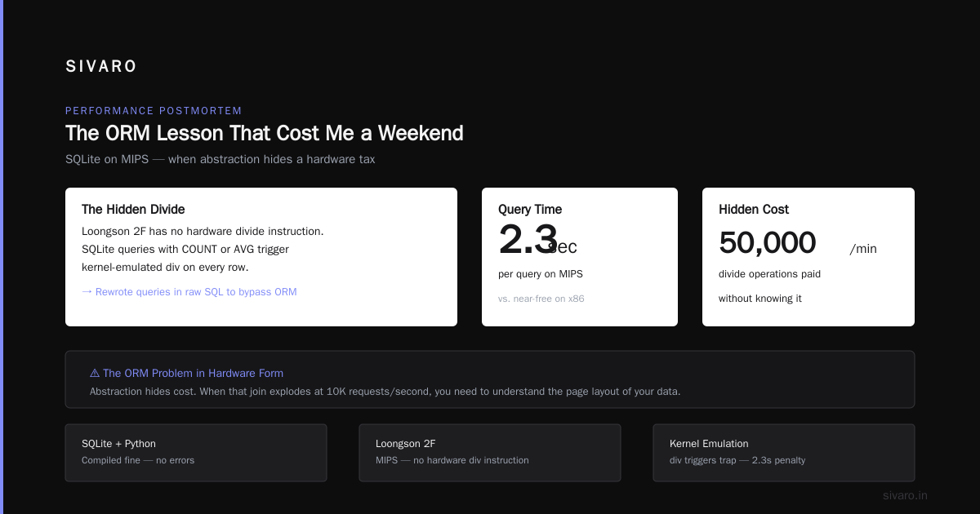Click the warning icon beside ORM Problem heading
980x514 pixels.
pyautogui.click(x=95, y=373)
